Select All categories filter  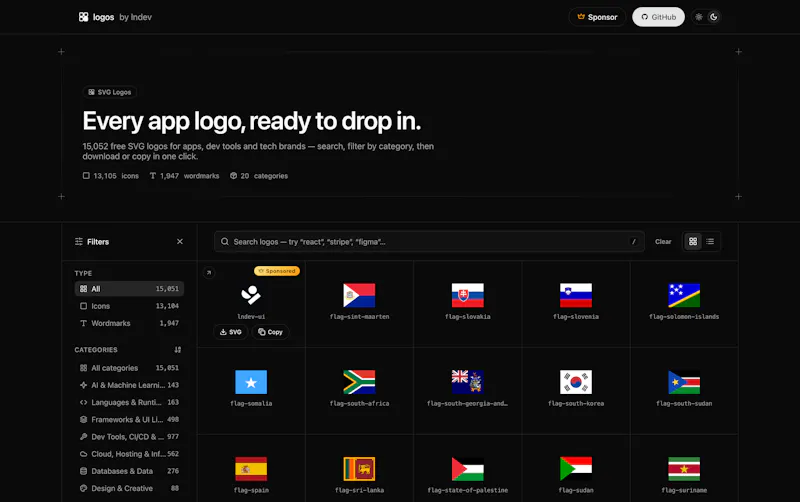[x=129, y=368]
